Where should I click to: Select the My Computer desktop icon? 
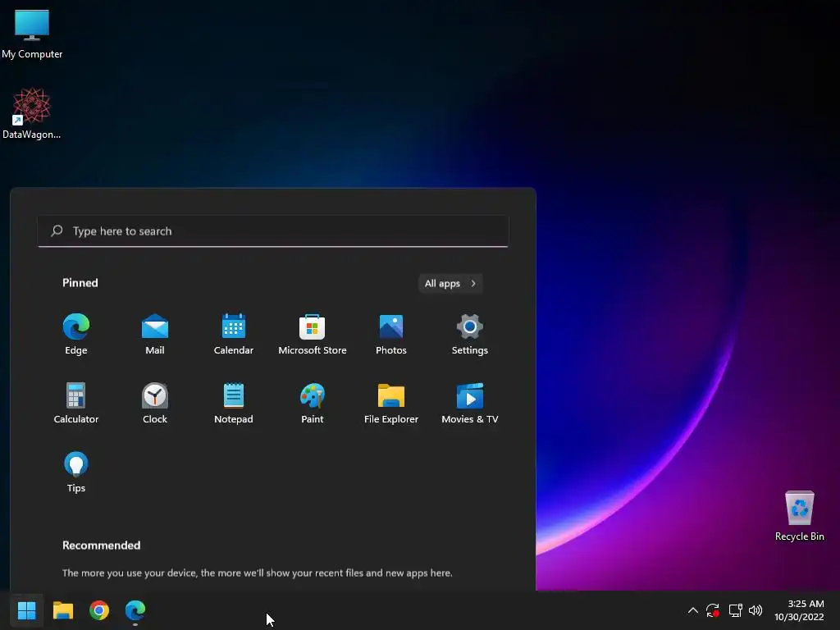tap(32, 34)
